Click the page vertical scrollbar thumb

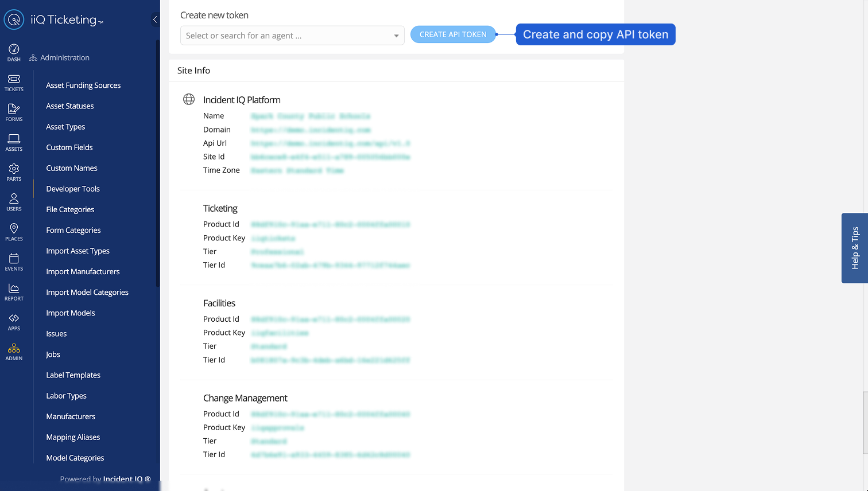[865, 423]
